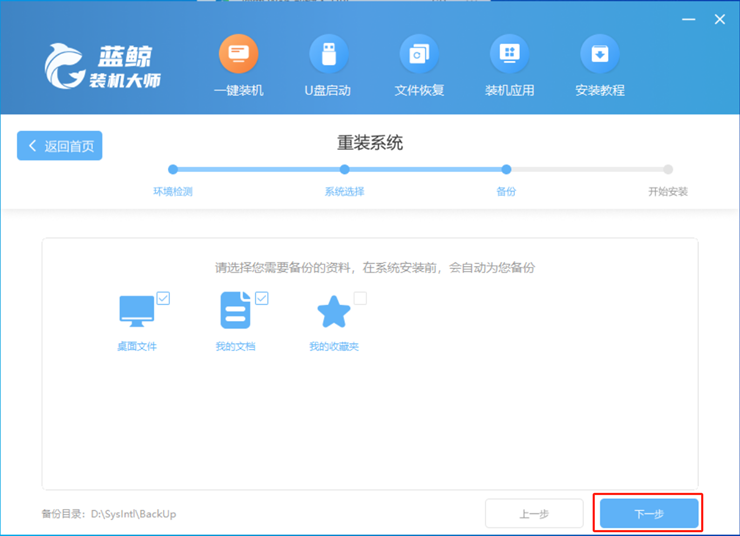Click the 环境检测 step dot
The width and height of the screenshot is (740, 536).
coord(173,170)
